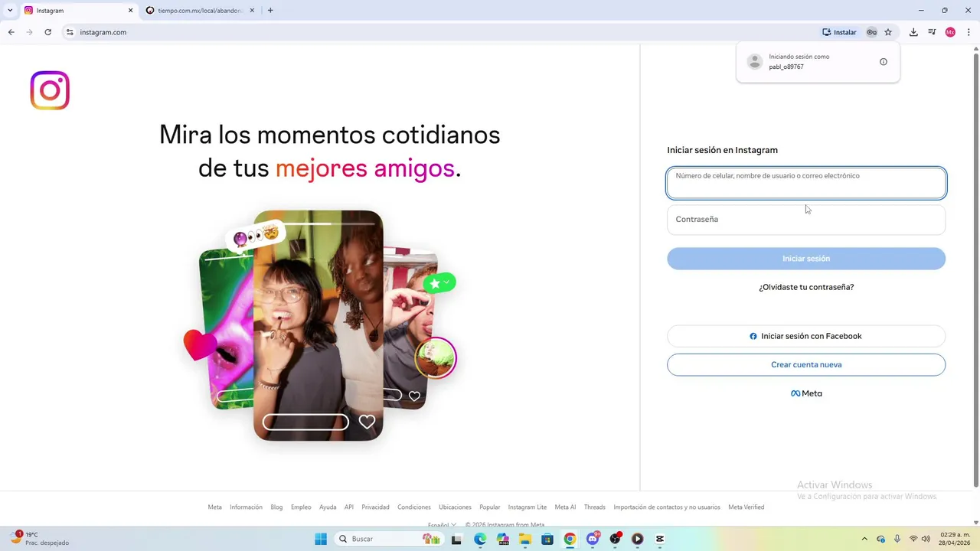Close the Instagram tab
Viewport: 980px width, 551px height.
click(x=130, y=11)
